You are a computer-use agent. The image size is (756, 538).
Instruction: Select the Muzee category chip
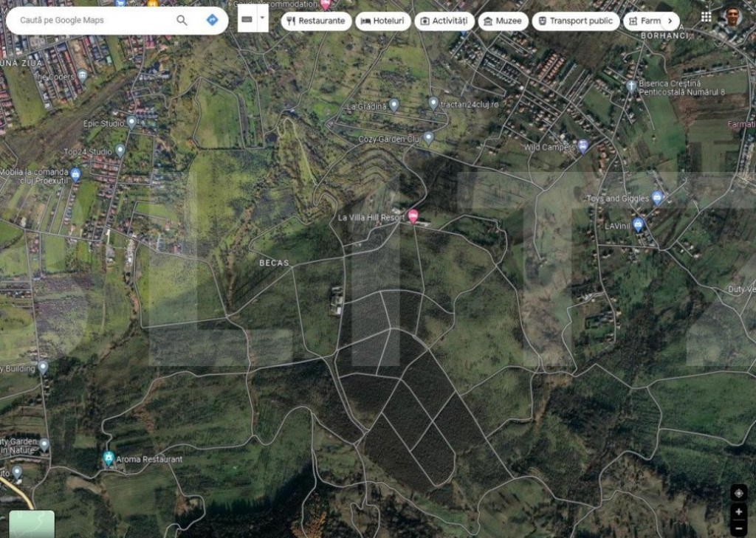tap(503, 21)
